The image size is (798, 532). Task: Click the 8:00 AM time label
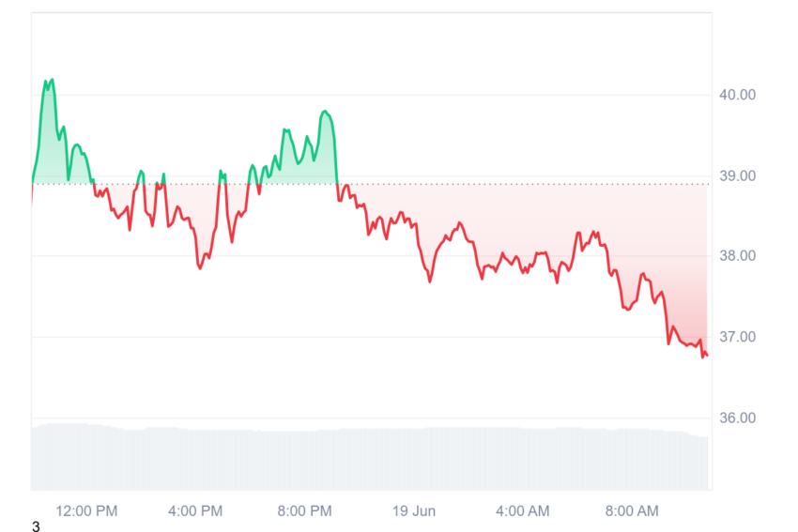click(632, 510)
